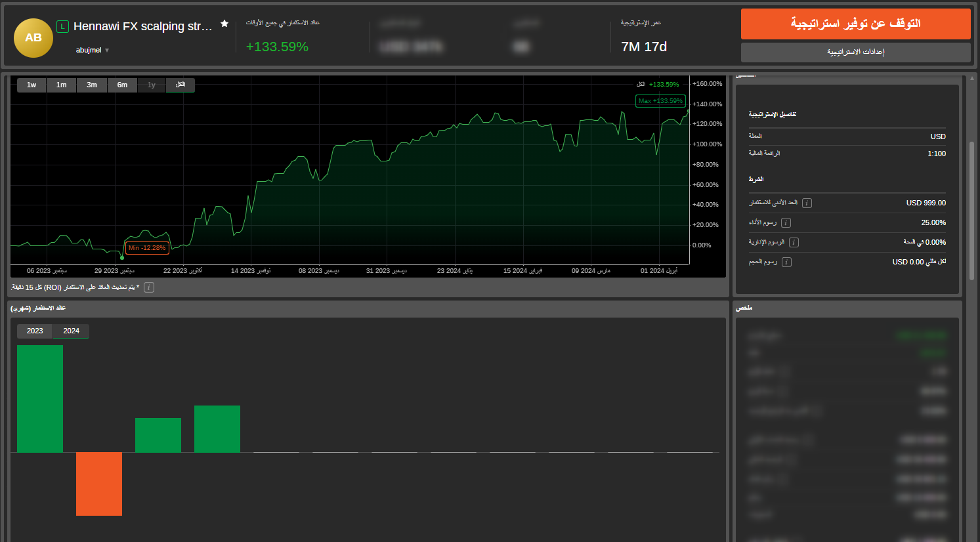
Task: Show 2023 monthly returns tab
Action: [x=35, y=331]
